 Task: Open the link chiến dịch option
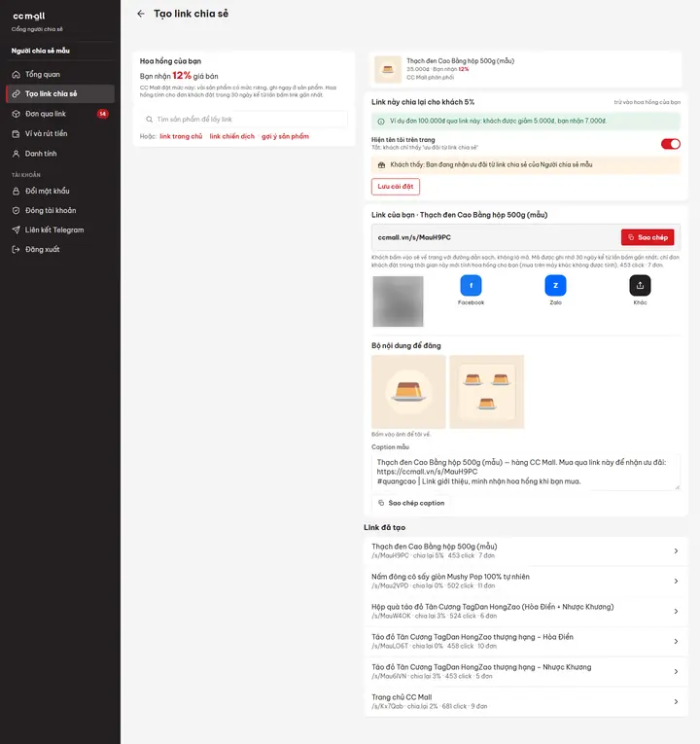pos(232,137)
